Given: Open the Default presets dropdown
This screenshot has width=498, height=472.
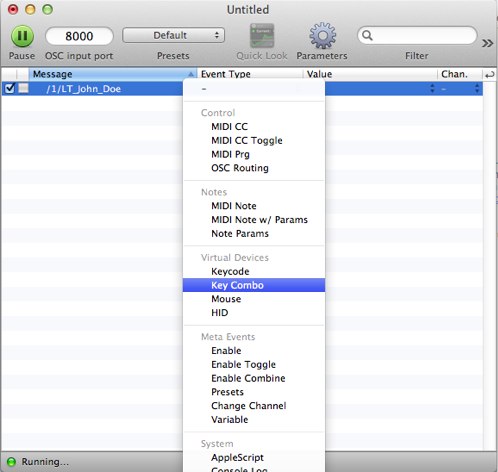Looking at the screenshot, I should point(173,35).
